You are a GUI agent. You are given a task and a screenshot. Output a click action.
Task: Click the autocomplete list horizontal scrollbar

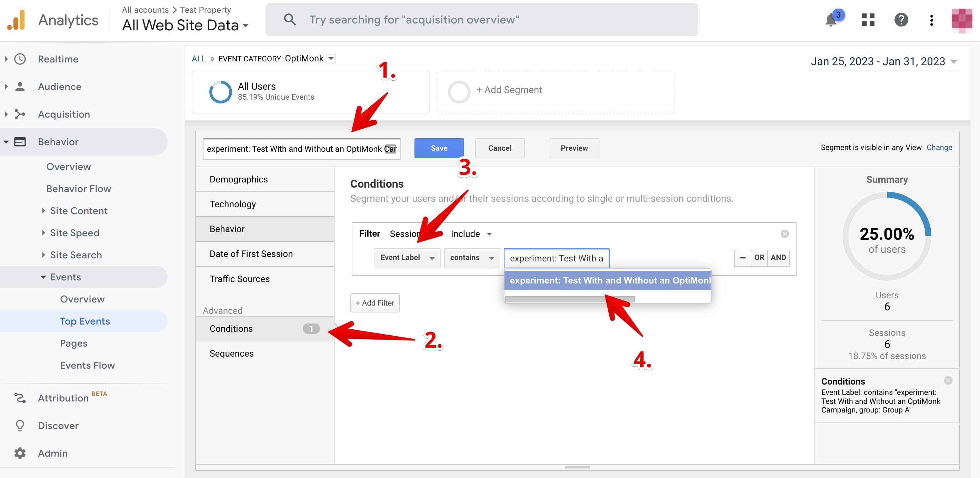coord(570,299)
